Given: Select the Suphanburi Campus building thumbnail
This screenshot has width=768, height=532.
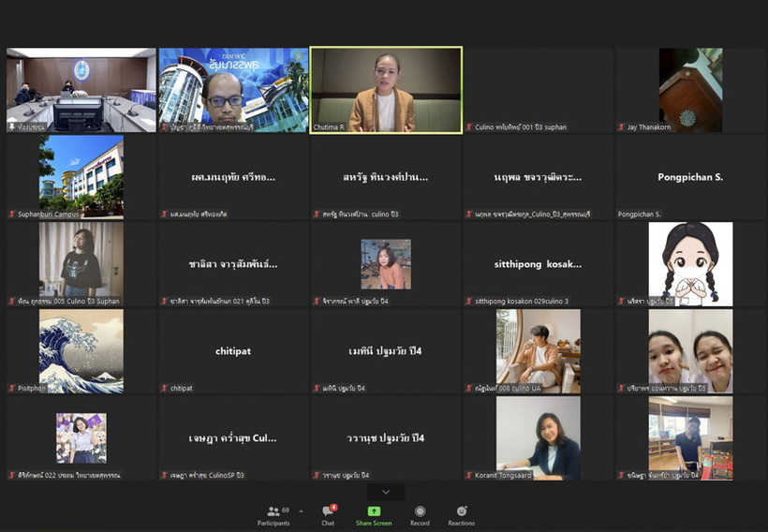Looking at the screenshot, I should pyautogui.click(x=81, y=173).
